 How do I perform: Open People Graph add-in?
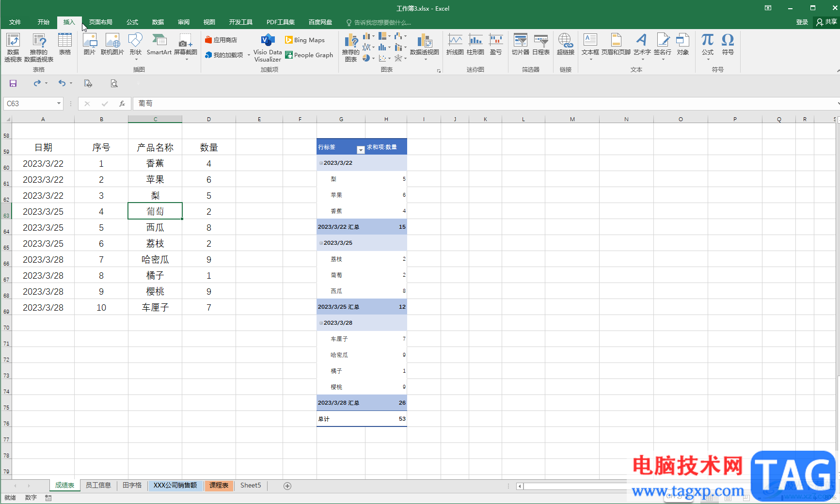309,55
